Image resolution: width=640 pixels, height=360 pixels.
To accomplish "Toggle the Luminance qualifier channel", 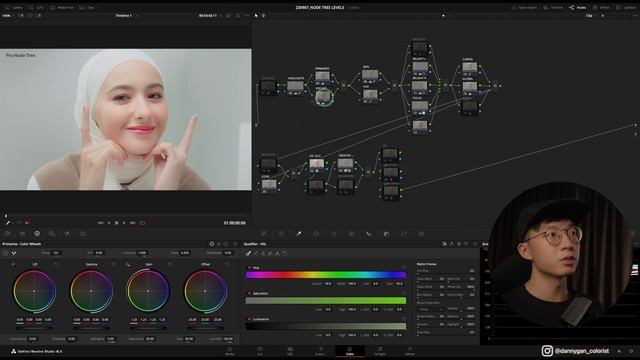I will [x=249, y=319].
